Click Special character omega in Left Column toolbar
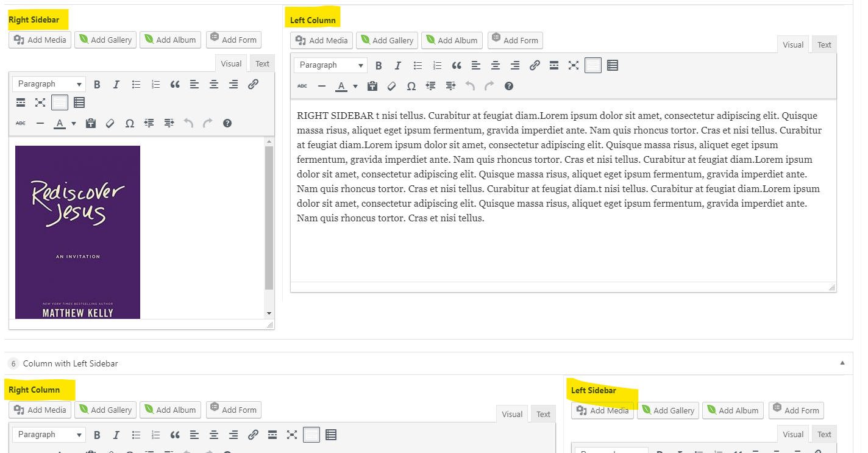Image resolution: width=868 pixels, height=453 pixels. [411, 87]
